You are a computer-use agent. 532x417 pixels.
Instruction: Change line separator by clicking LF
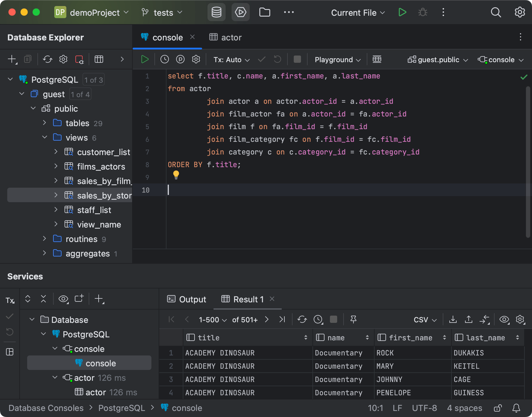397,408
